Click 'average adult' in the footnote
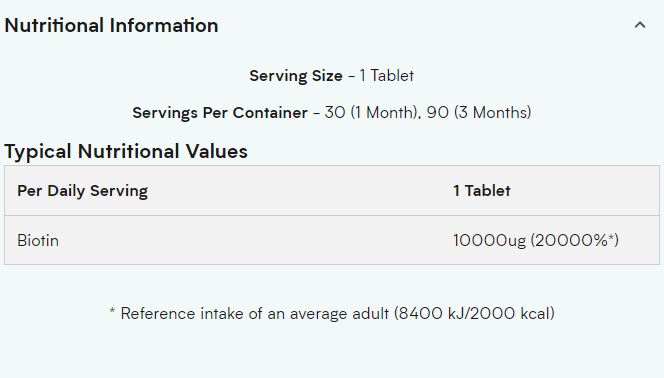The width and height of the screenshot is (664, 378). pos(339,314)
